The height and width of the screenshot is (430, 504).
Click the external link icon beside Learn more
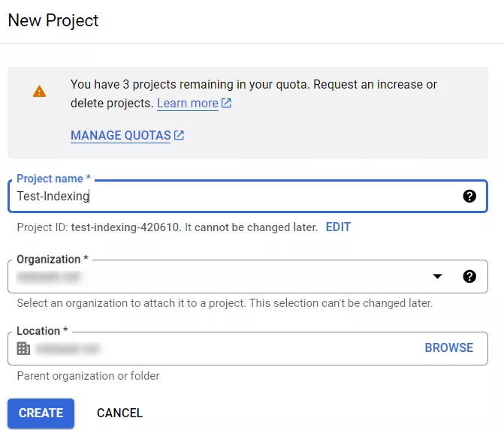point(227,104)
